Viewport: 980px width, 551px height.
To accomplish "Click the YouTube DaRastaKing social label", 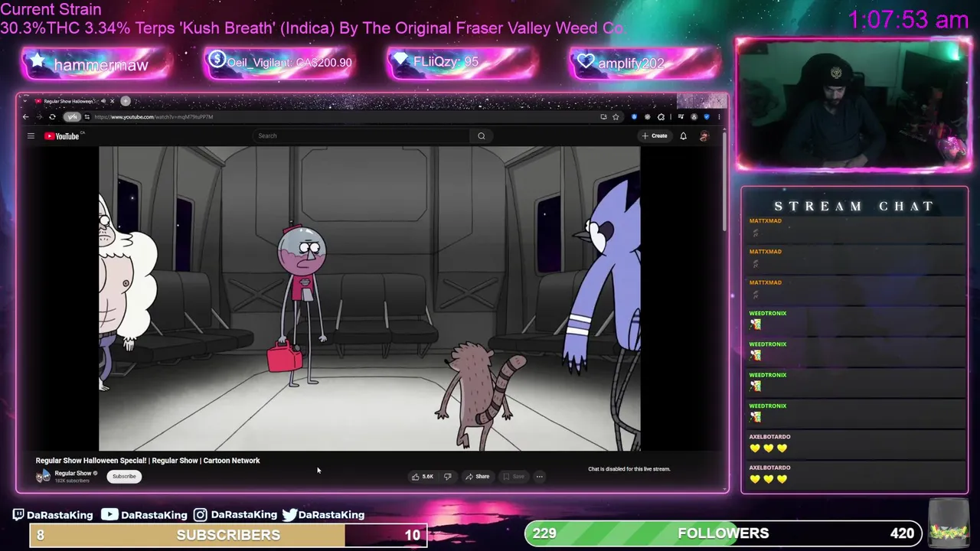I will point(144,515).
